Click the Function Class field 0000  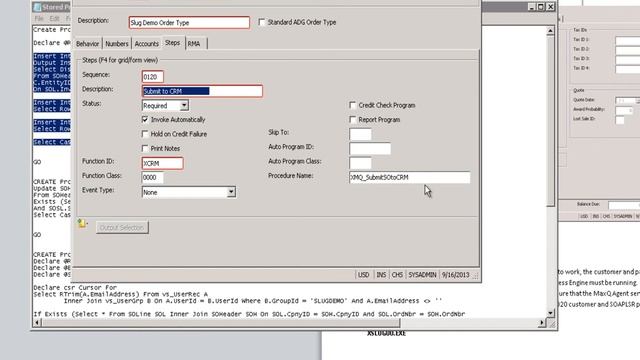pyautogui.click(x=153, y=178)
